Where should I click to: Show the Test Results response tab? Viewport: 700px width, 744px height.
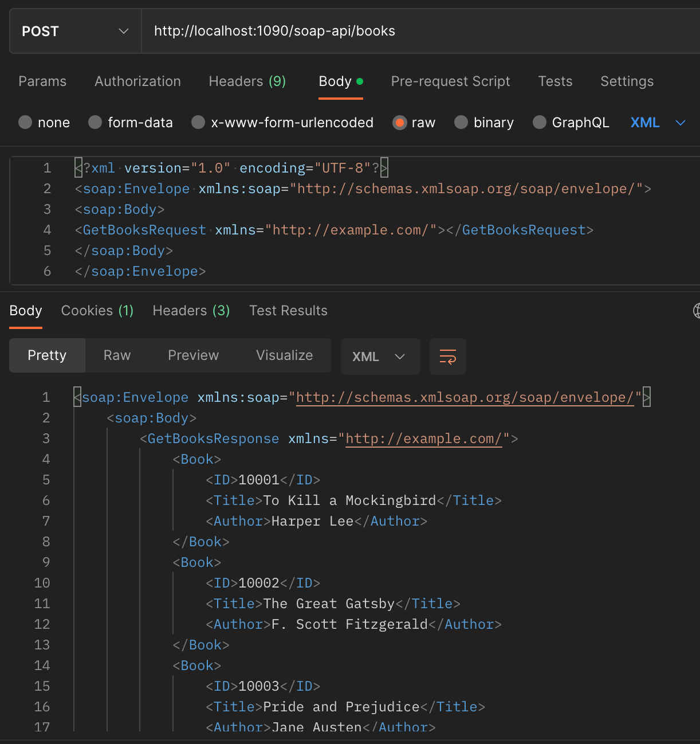288,311
